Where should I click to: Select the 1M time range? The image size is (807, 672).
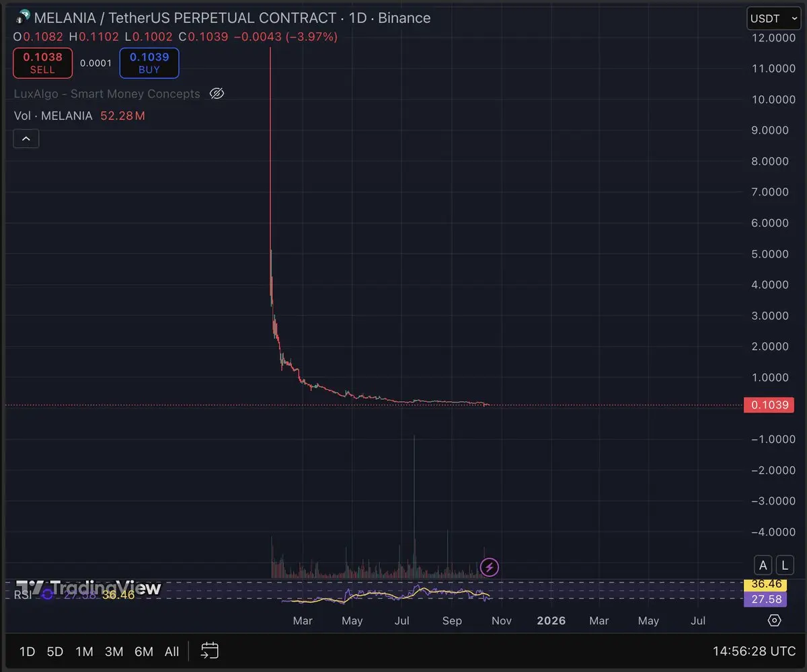pyautogui.click(x=84, y=651)
